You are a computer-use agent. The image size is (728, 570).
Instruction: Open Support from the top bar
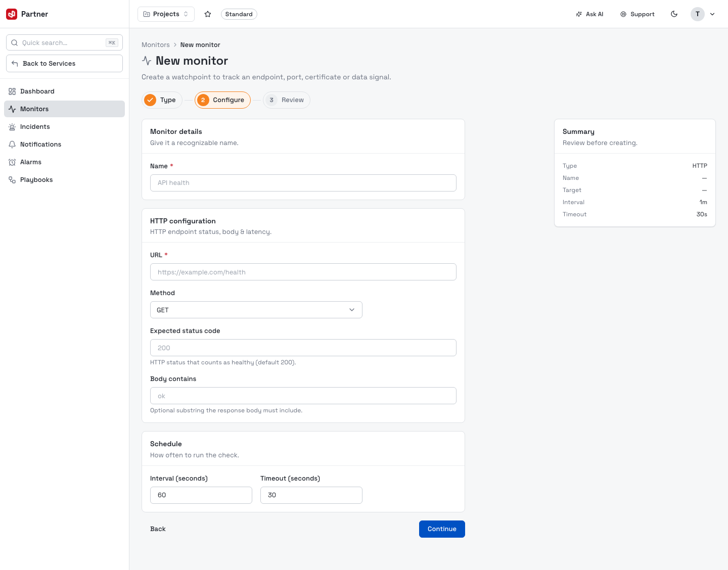coord(638,14)
